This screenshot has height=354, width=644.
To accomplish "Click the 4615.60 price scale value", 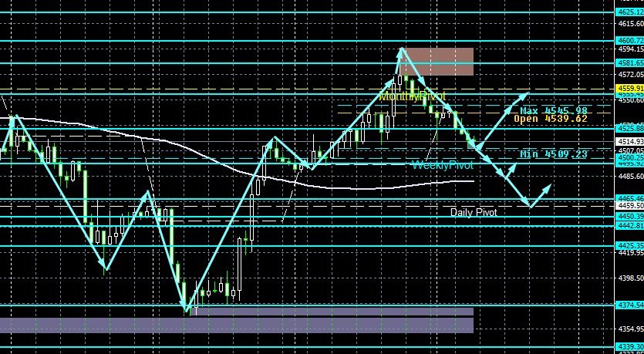I will 630,24.
